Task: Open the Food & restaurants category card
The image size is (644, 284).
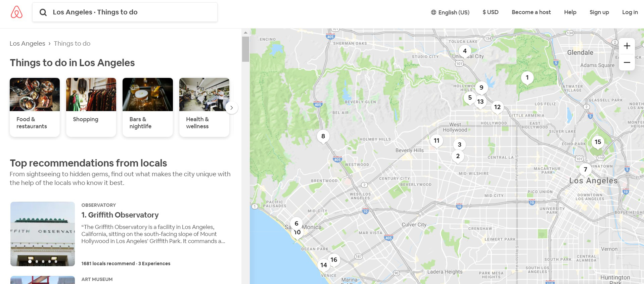Action: click(x=35, y=107)
